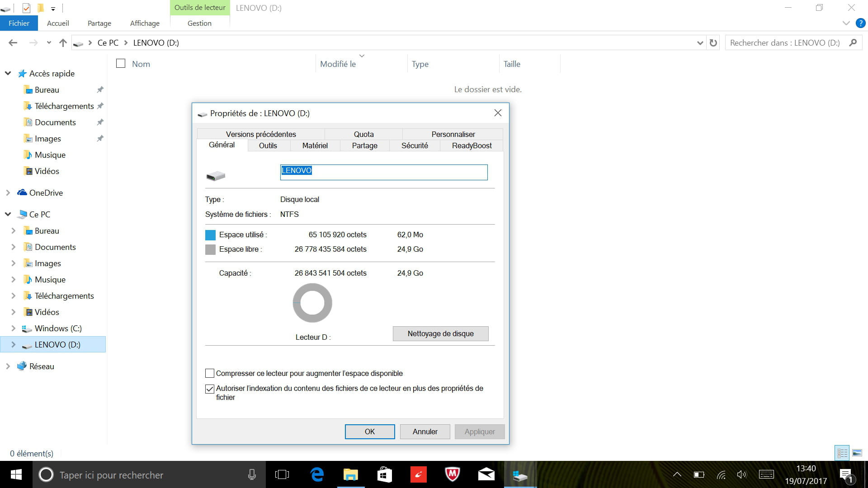Open Task View from taskbar
Screen dimensions: 868x488
(282, 474)
